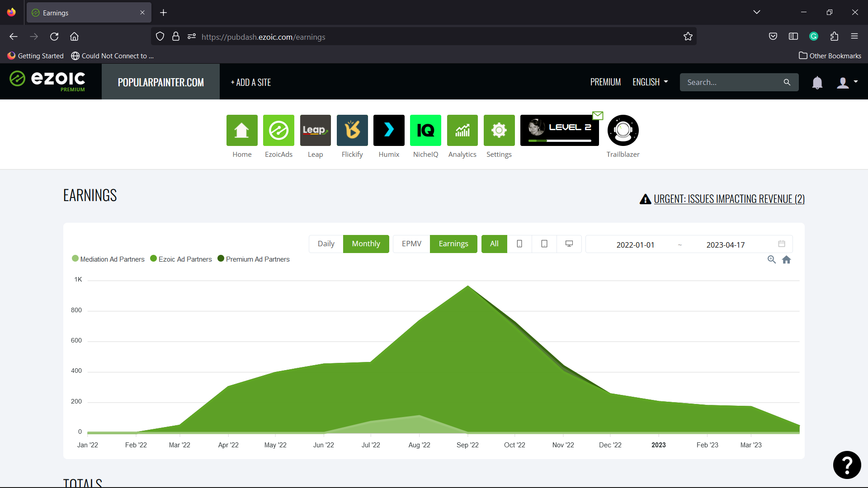Show Earnings metric in chart
Viewport: 868px width, 488px height.
click(x=453, y=244)
